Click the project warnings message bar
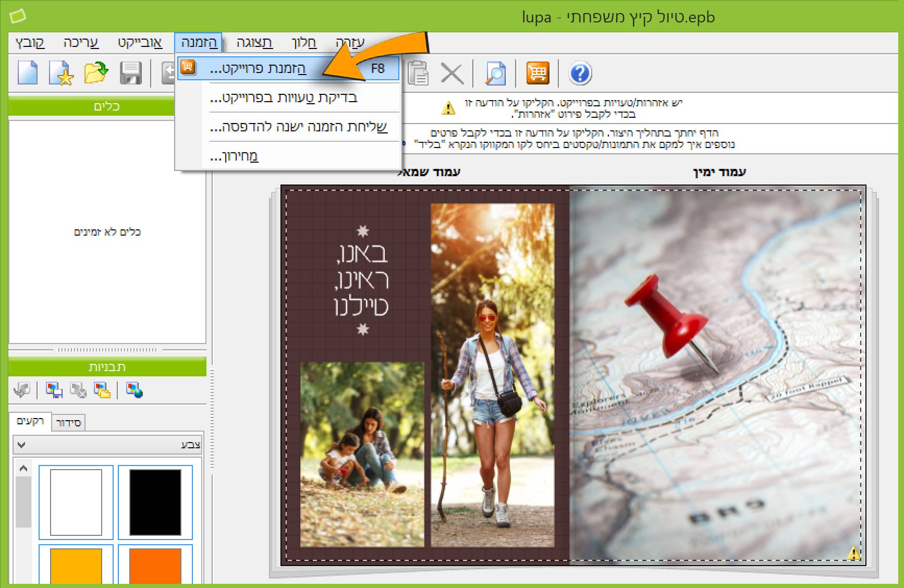This screenshot has height=588, width=904. click(x=572, y=108)
